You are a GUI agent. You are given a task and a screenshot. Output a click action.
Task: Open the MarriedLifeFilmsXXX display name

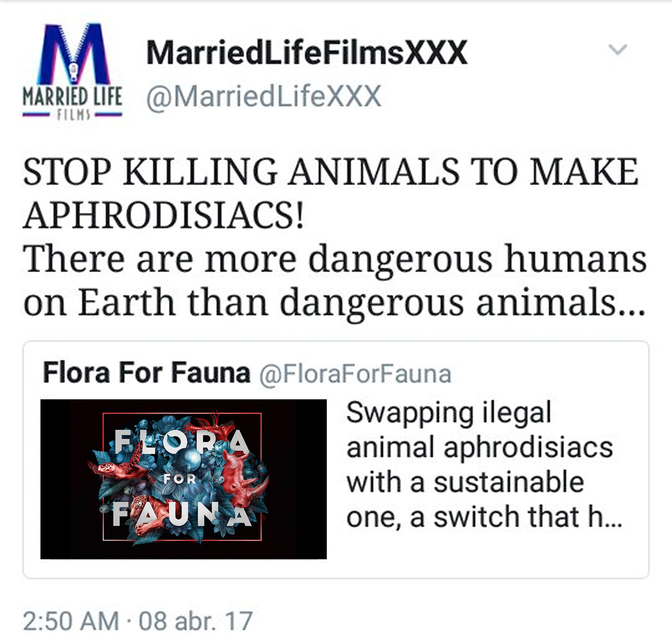[307, 52]
